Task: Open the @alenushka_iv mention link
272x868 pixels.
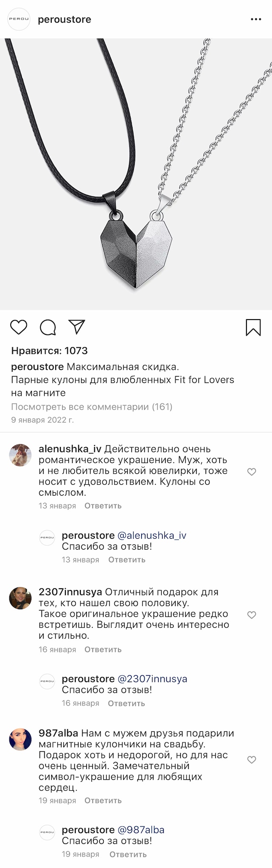Action: [152, 535]
